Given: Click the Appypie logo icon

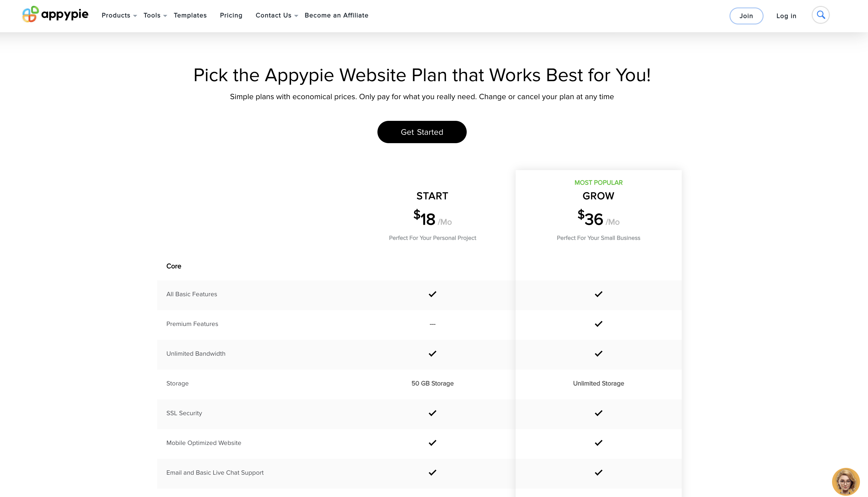Looking at the screenshot, I should (30, 14).
